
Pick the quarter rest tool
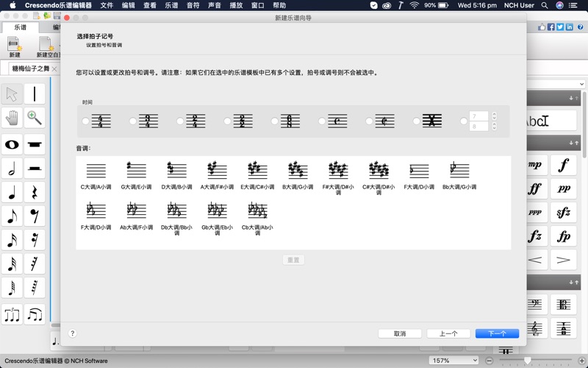(x=35, y=194)
